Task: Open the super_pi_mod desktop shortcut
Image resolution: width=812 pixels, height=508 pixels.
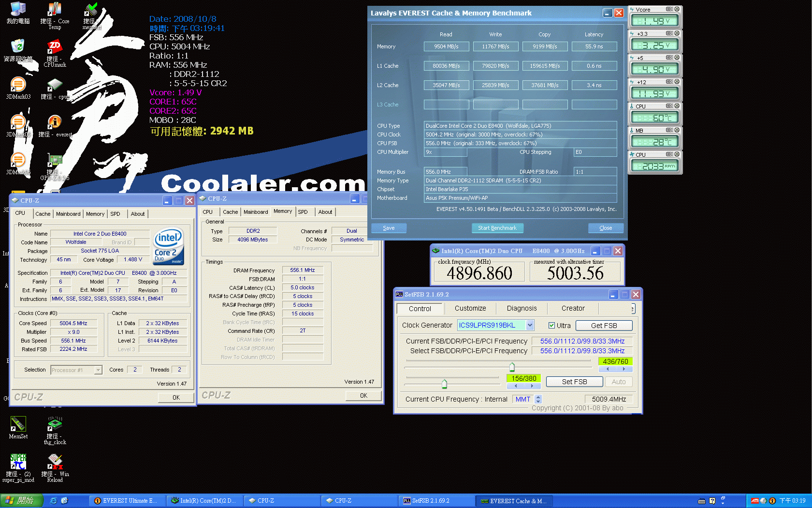Action: (x=18, y=468)
